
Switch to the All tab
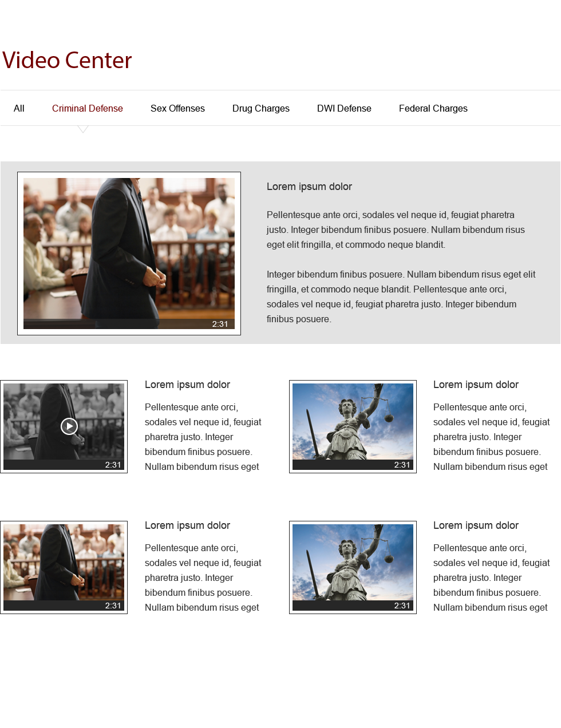click(19, 109)
